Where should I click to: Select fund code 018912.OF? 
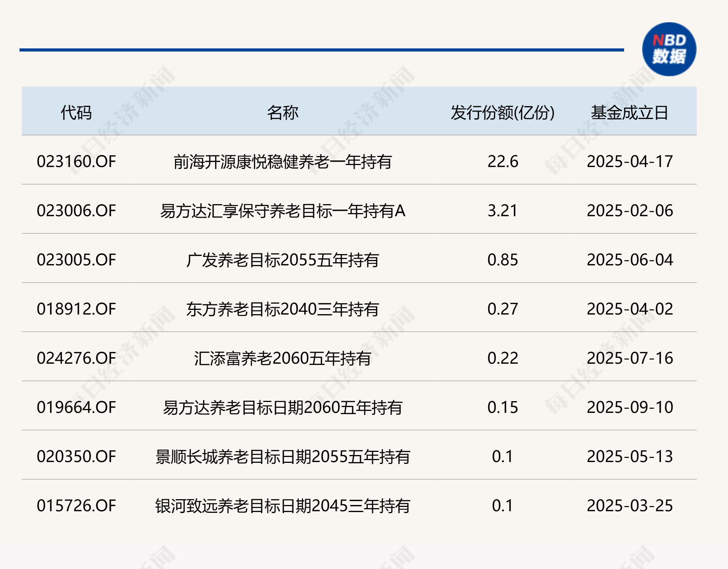tap(77, 308)
